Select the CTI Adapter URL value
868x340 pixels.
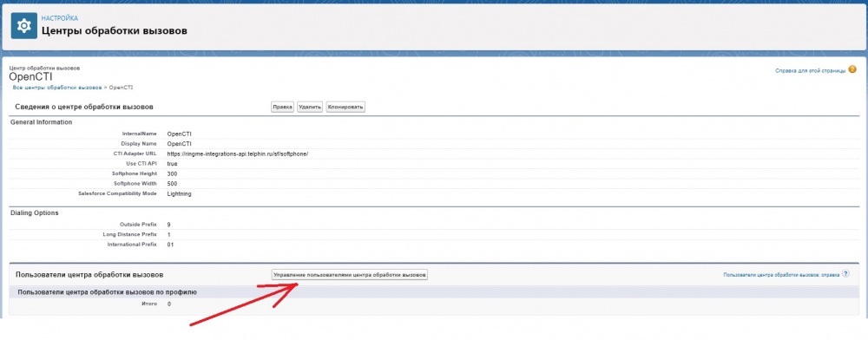pyautogui.click(x=238, y=154)
